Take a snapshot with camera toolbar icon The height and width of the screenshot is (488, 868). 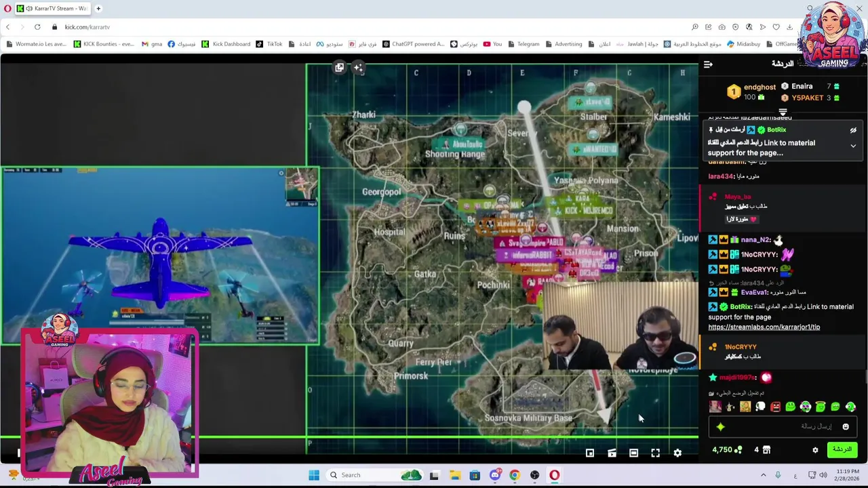pyautogui.click(x=722, y=27)
